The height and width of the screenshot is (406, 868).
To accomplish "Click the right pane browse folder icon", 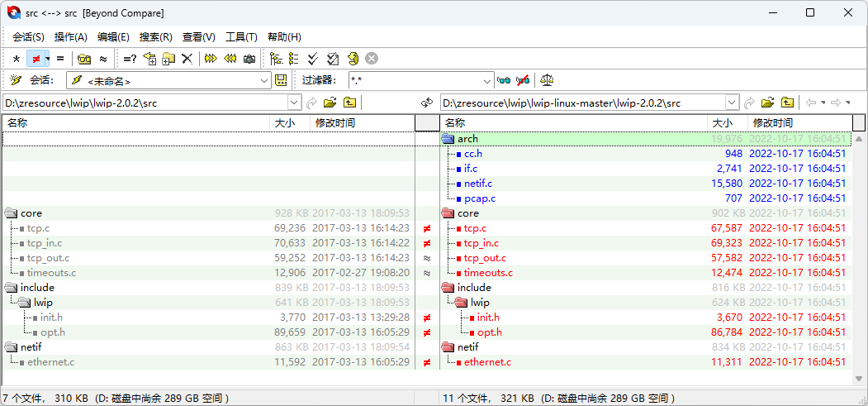I will coord(768,103).
